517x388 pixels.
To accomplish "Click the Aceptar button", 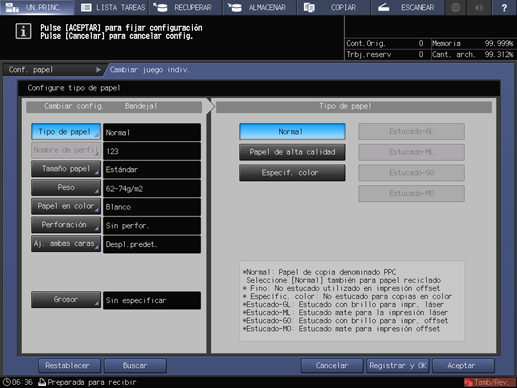I will coord(464,366).
